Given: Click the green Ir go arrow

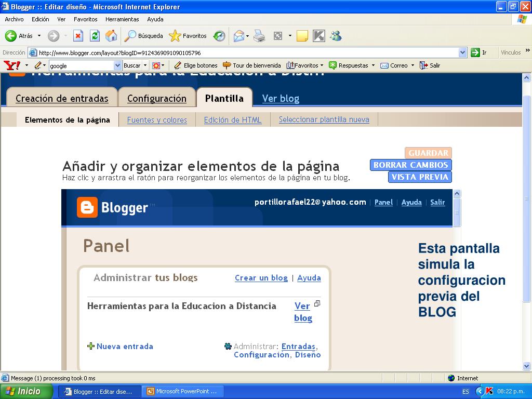Looking at the screenshot, I should point(475,52).
